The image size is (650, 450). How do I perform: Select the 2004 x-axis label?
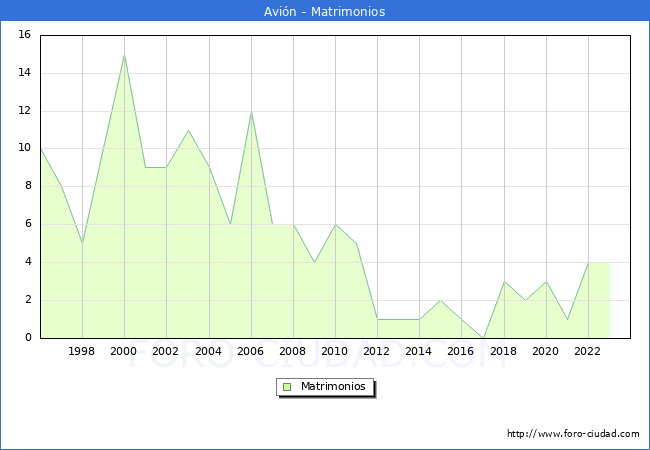click(209, 351)
